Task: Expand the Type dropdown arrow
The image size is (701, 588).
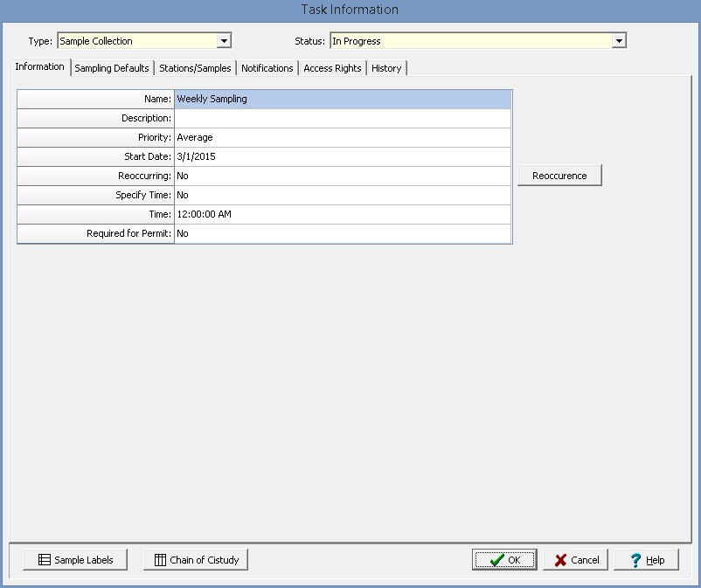Action: (224, 41)
